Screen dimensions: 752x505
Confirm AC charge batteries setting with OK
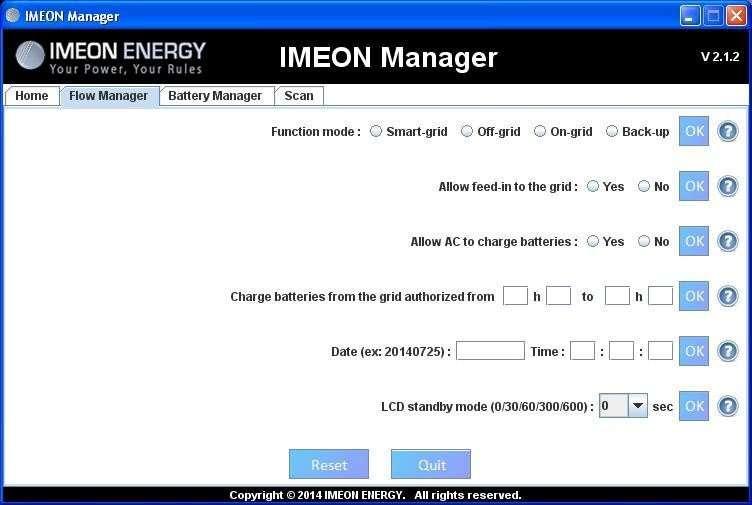694,241
